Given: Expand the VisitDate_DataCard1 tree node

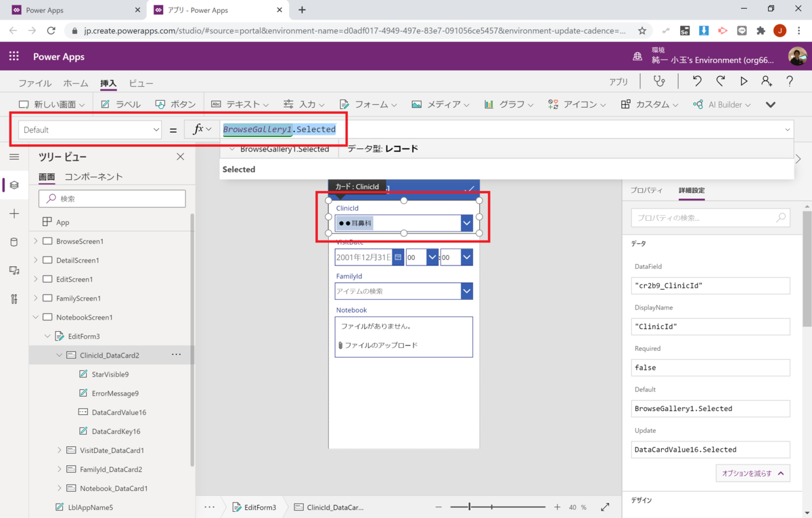Looking at the screenshot, I should tap(59, 450).
